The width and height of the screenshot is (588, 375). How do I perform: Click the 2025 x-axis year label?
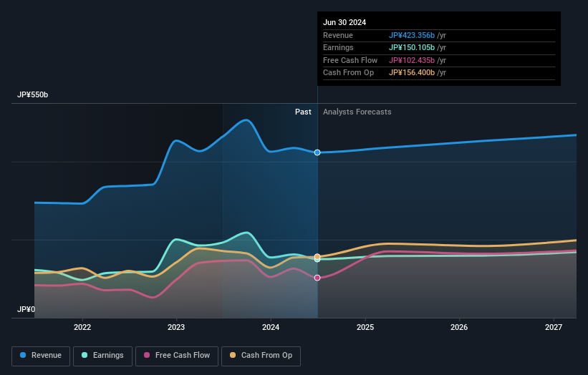coord(365,327)
